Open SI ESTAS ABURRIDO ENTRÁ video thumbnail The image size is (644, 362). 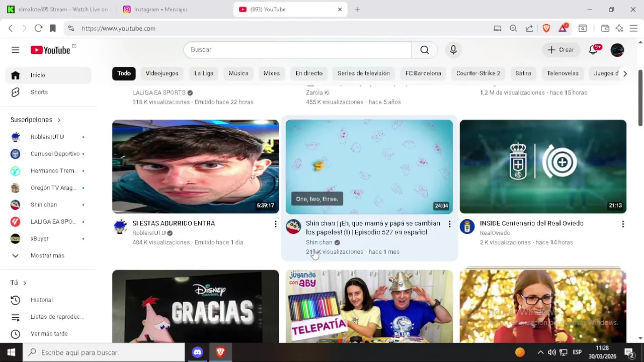(x=195, y=166)
